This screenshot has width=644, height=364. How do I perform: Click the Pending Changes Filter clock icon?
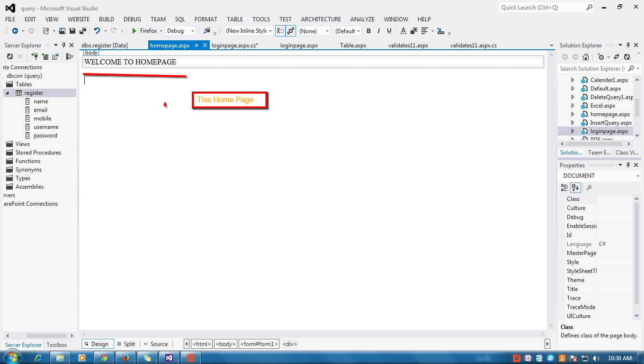(601, 57)
